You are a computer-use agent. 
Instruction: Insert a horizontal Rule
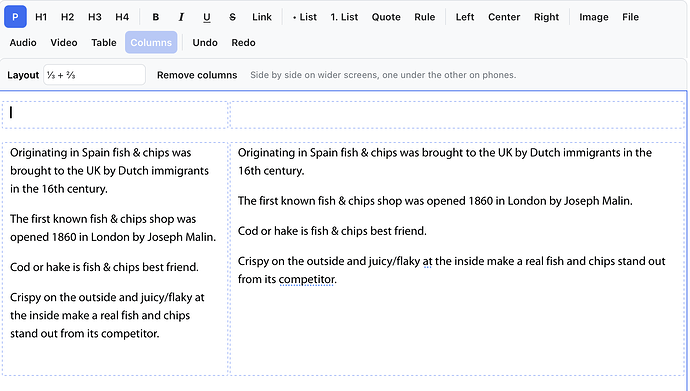[x=425, y=17]
